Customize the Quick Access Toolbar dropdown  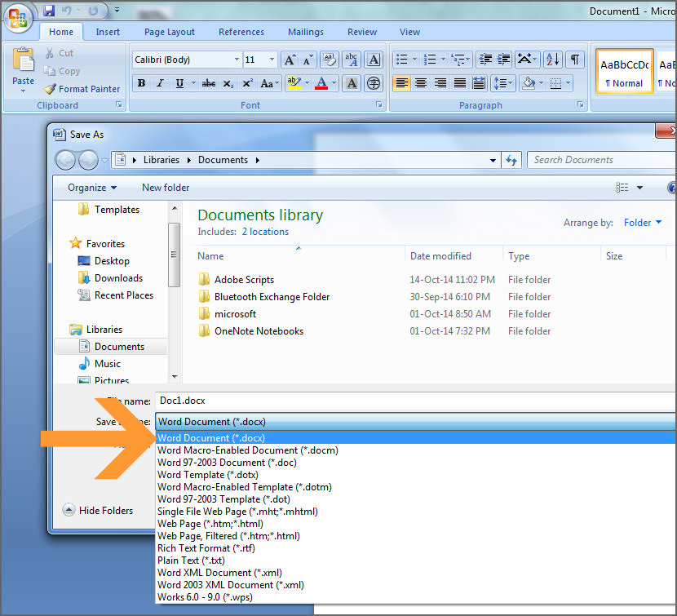(x=117, y=10)
